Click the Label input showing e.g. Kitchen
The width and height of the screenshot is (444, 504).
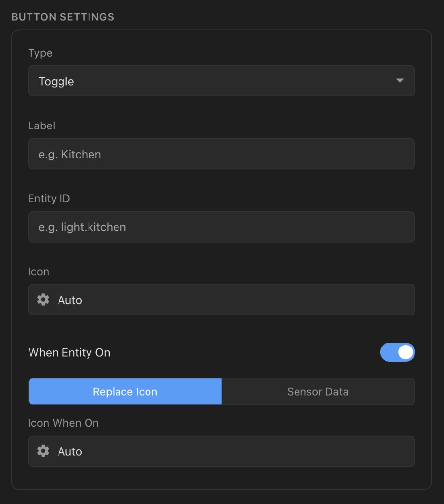(221, 154)
